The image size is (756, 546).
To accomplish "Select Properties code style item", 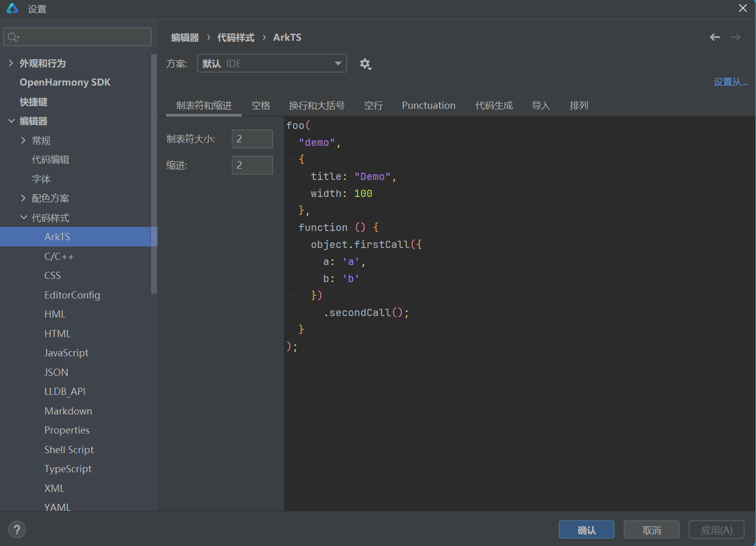I will (x=67, y=430).
